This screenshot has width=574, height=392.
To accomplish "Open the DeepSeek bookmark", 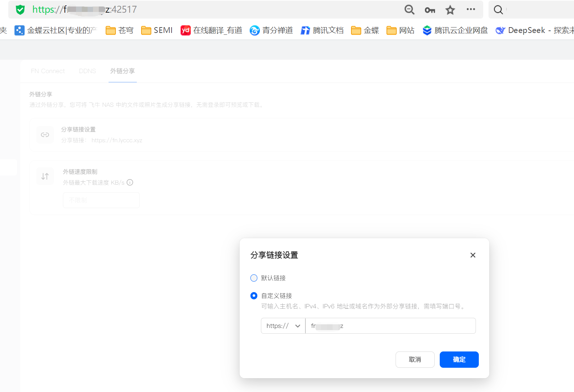I will (x=534, y=30).
